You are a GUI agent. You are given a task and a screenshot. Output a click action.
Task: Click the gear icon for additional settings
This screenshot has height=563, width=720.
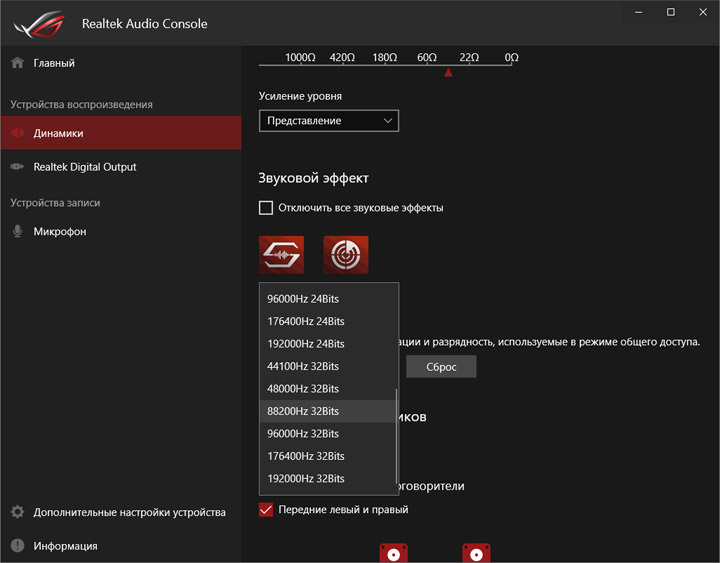[17, 512]
